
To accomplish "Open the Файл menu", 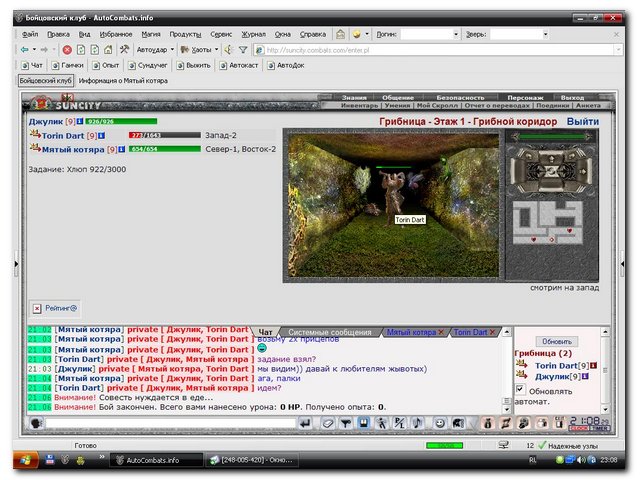I will pyautogui.click(x=30, y=34).
